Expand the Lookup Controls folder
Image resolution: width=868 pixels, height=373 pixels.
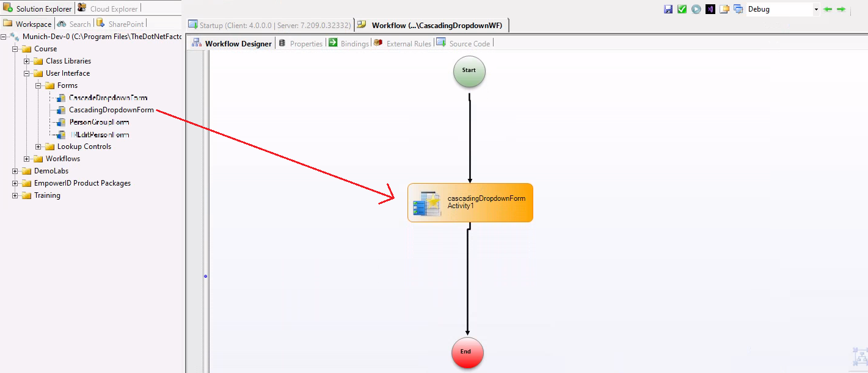coord(38,147)
